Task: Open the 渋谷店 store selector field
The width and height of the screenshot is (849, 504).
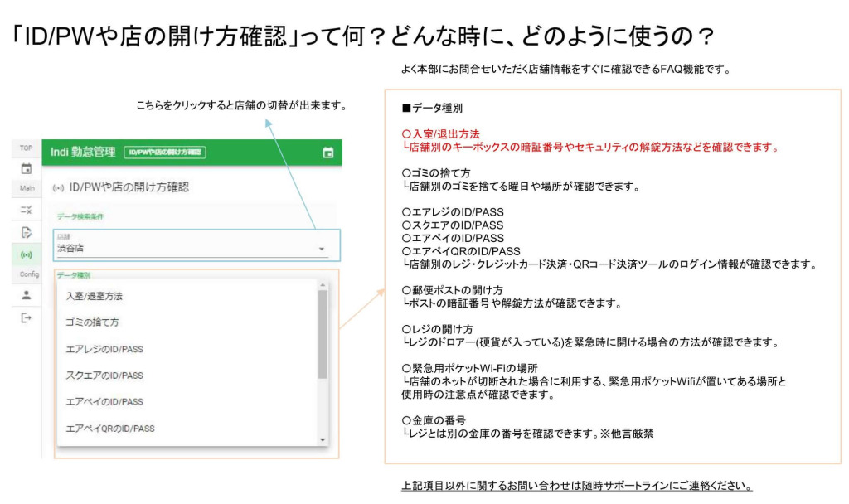Action: (x=182, y=246)
